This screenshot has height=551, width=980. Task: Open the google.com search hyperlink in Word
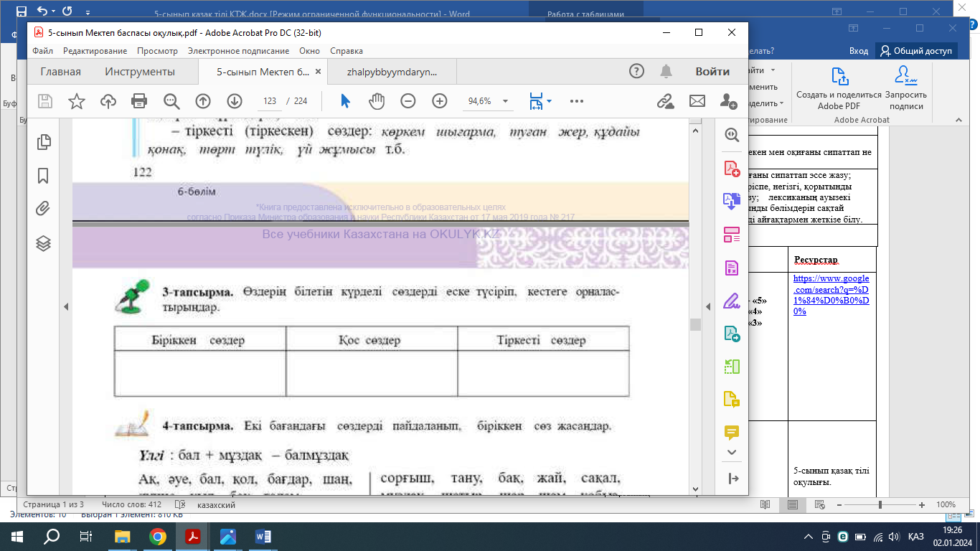[x=831, y=295]
